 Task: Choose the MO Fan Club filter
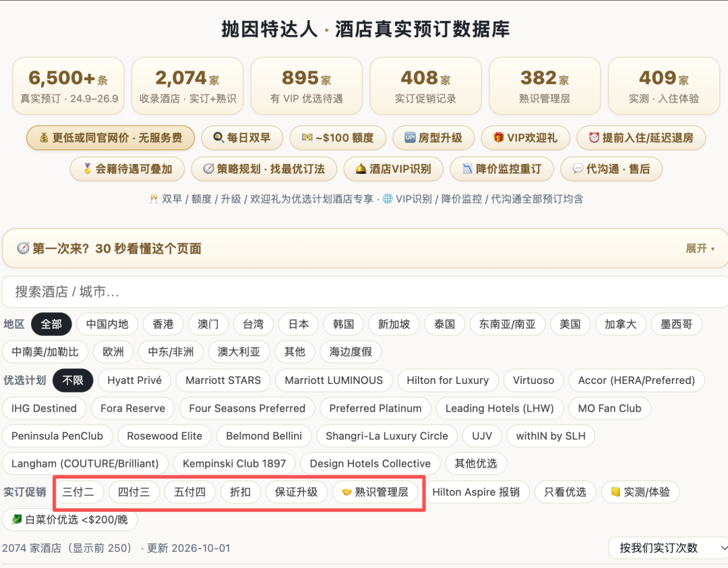point(609,408)
